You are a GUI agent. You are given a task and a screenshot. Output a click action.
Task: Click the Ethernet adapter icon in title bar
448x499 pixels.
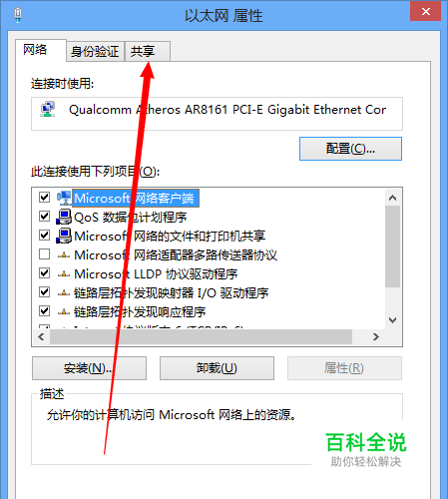[18, 15]
